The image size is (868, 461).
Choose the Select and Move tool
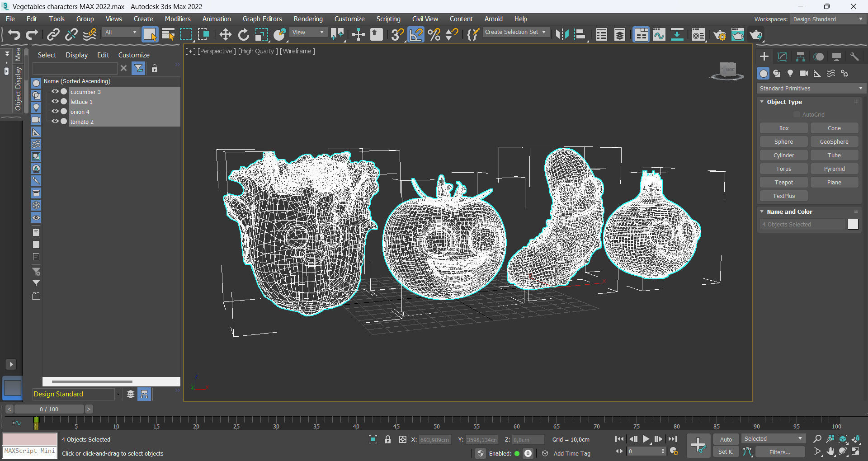225,34
